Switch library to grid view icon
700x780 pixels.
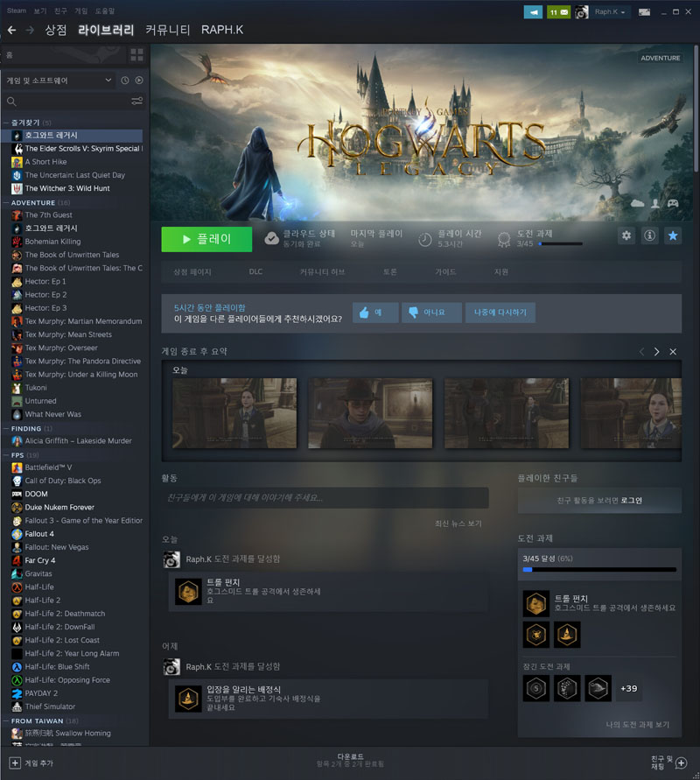coord(136,55)
